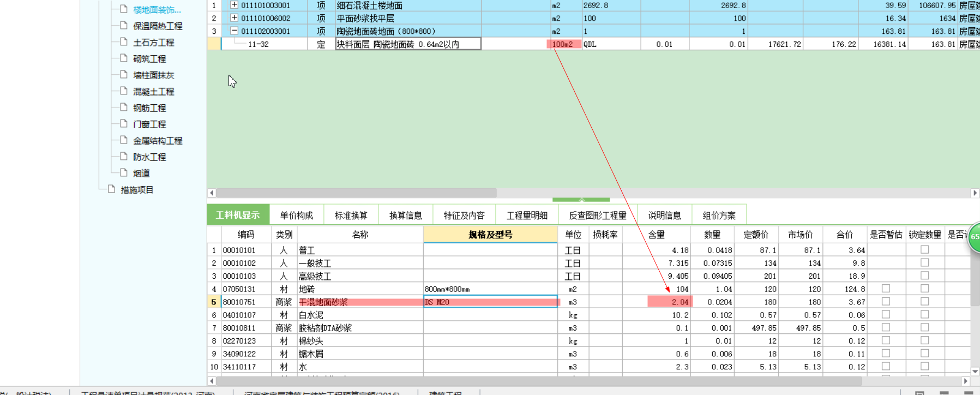Tick 是否暂估 checkbox for 水 row

click(886, 366)
